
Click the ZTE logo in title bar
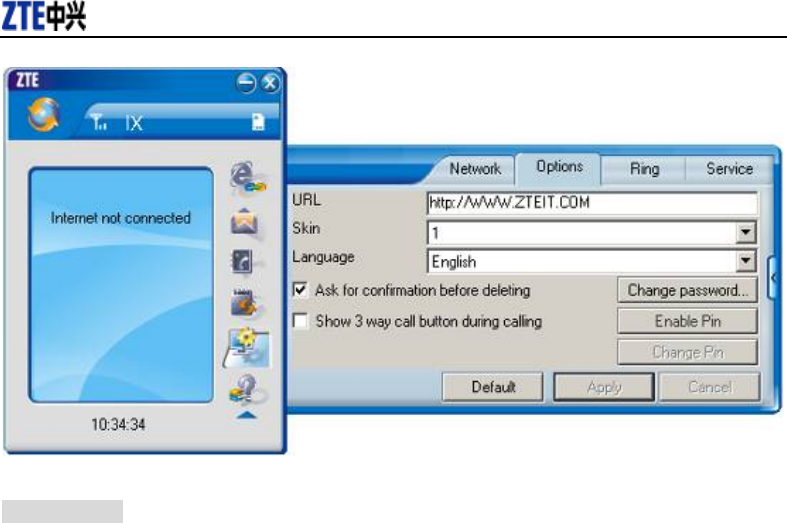(27, 80)
